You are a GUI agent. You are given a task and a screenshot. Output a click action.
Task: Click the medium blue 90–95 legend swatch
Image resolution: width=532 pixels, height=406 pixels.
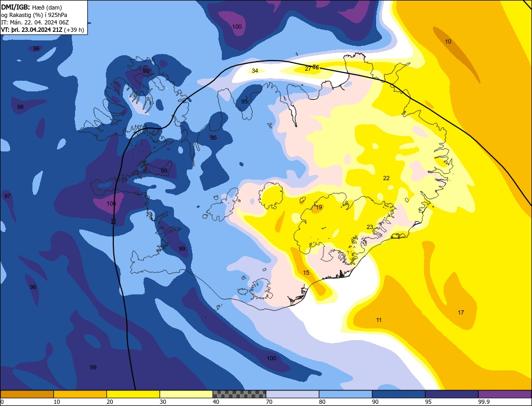pos(398,394)
